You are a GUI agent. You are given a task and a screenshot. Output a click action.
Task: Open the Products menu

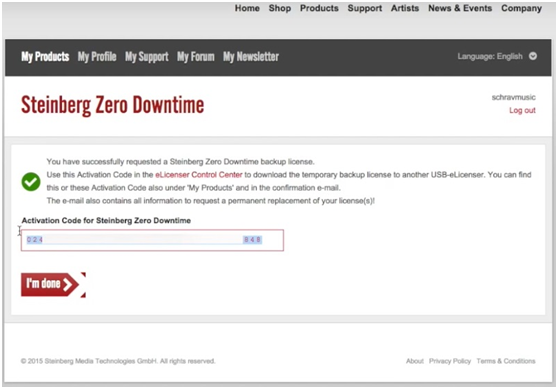point(319,8)
